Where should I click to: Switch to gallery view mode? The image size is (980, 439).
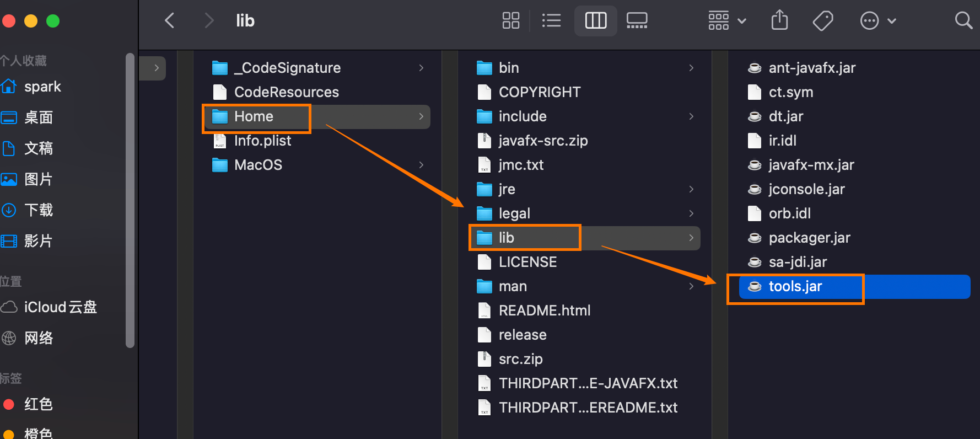coord(637,21)
